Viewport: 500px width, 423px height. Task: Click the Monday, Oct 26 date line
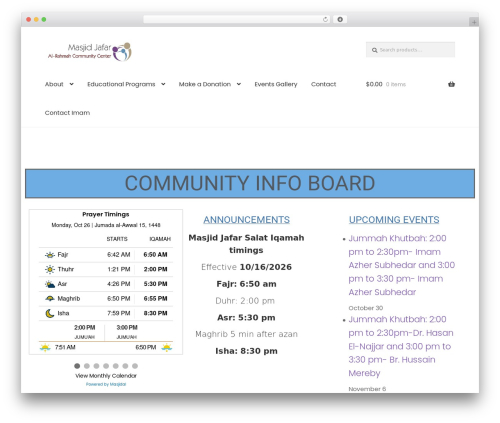[x=106, y=225]
